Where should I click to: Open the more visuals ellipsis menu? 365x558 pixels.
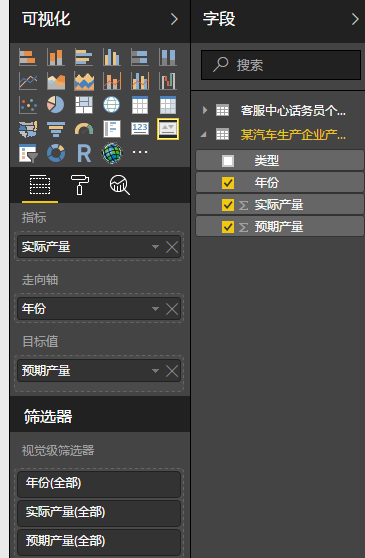tap(140, 152)
